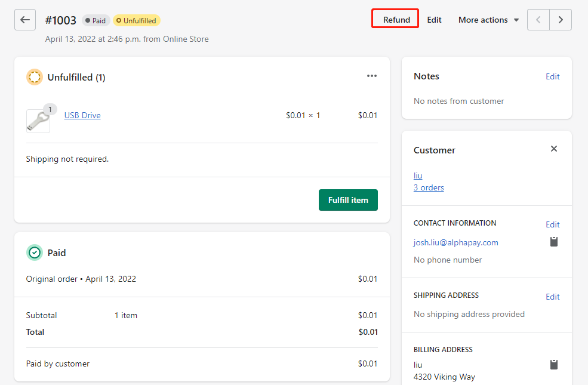Expand the More actions dropdown

[489, 20]
